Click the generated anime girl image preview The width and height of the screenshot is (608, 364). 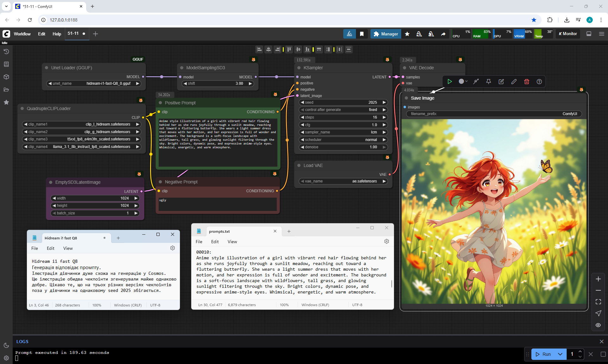point(494,211)
